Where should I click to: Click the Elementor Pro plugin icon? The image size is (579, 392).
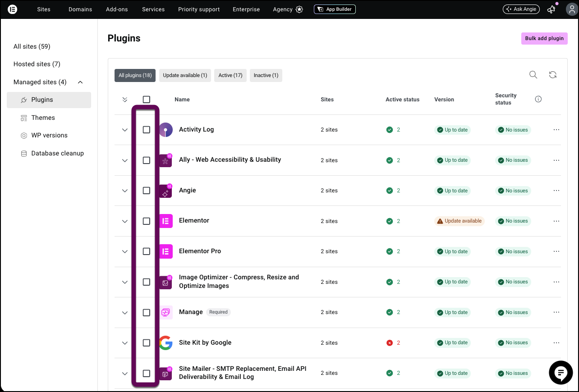165,251
